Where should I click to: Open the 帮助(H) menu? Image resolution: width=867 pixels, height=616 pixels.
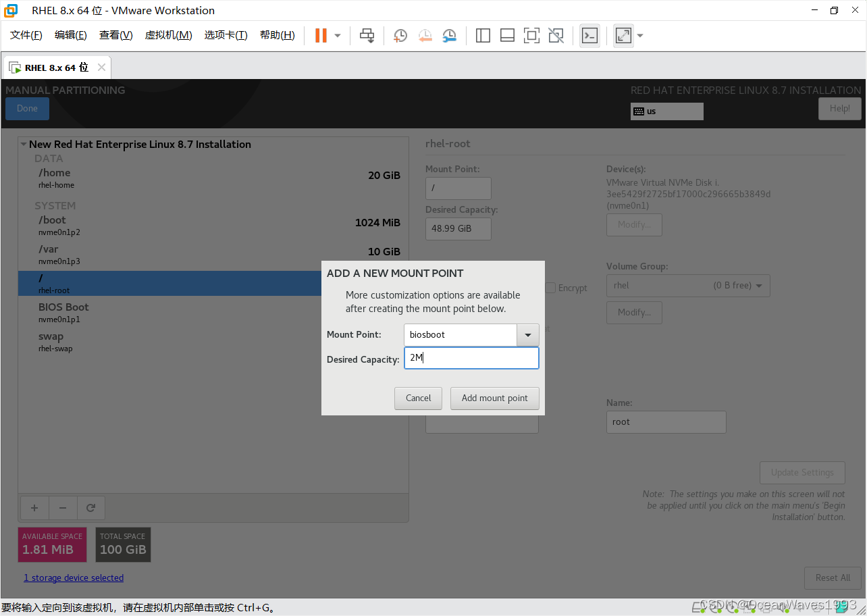278,35
